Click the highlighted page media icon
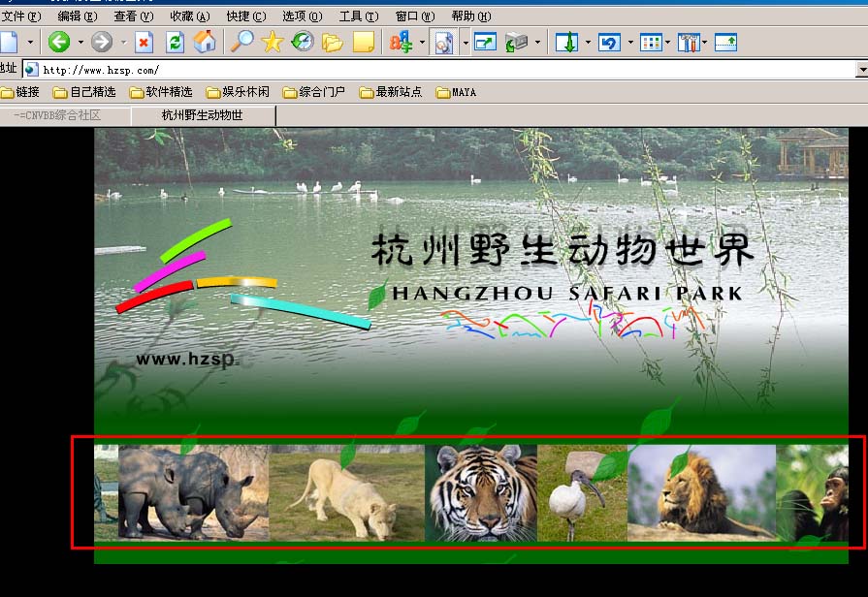 click(x=443, y=43)
